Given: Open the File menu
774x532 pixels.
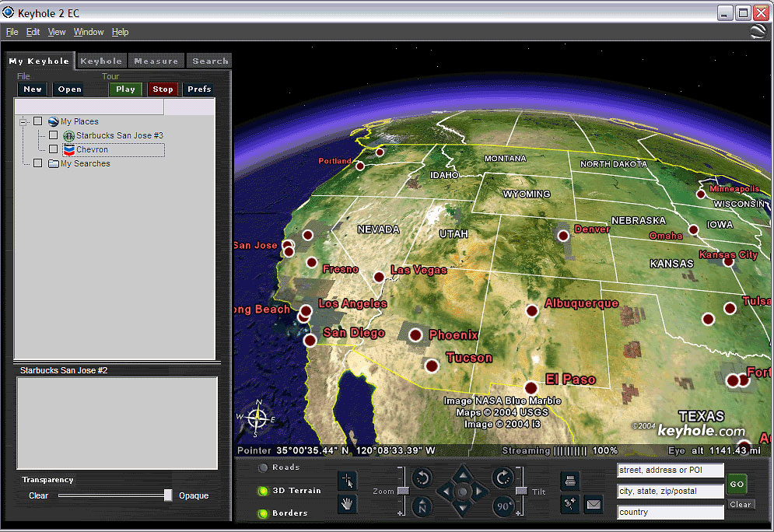Looking at the screenshot, I should point(12,32).
